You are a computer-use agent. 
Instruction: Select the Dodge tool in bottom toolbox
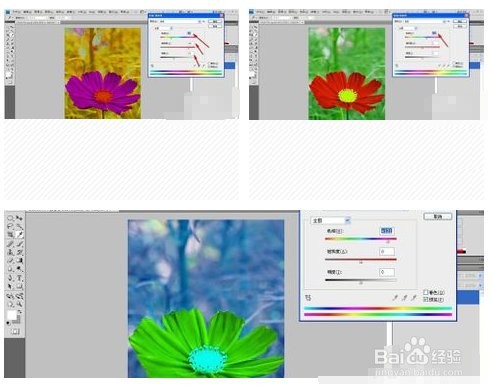pos(19,269)
